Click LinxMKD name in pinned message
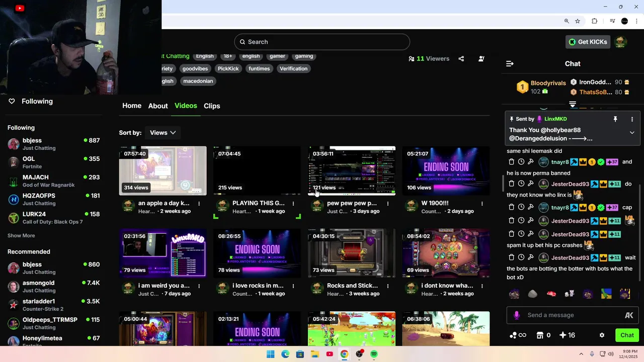 [x=555, y=119]
